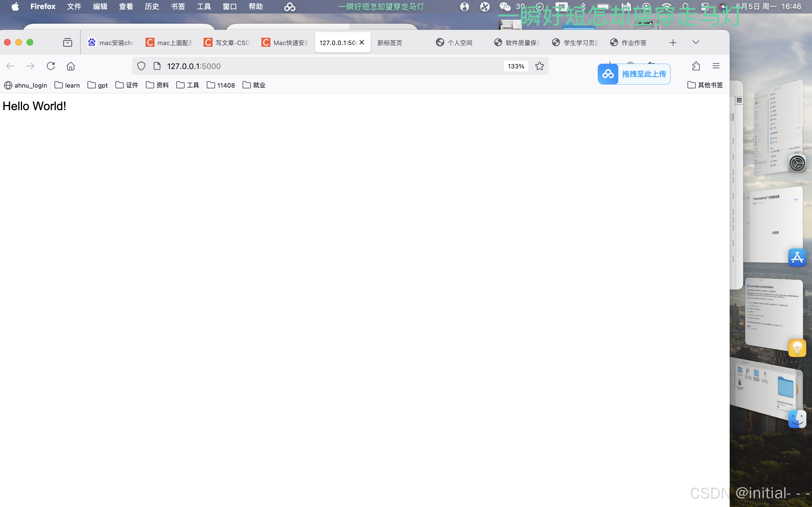
Task: Open the 工具 bookmarks folder
Action: pyautogui.click(x=187, y=85)
